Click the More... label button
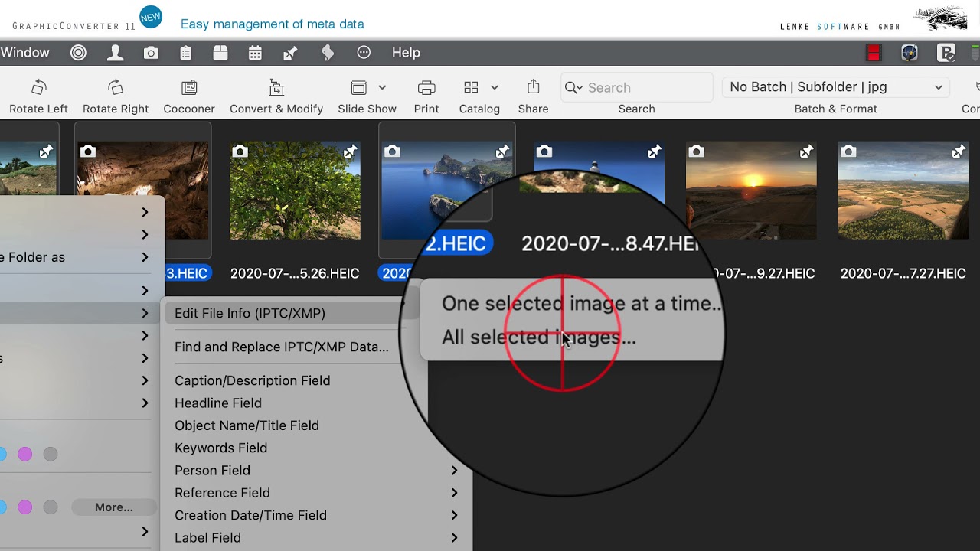The height and width of the screenshot is (551, 980). (x=114, y=507)
